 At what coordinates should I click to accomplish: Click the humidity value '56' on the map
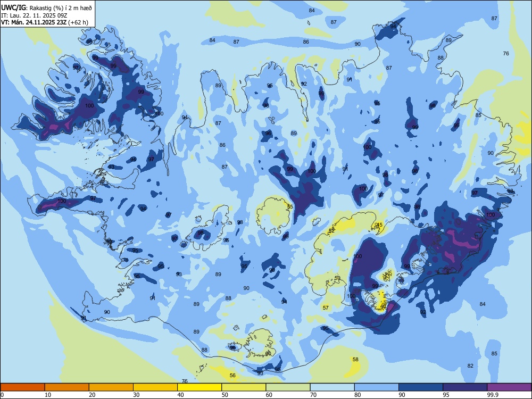(233, 375)
